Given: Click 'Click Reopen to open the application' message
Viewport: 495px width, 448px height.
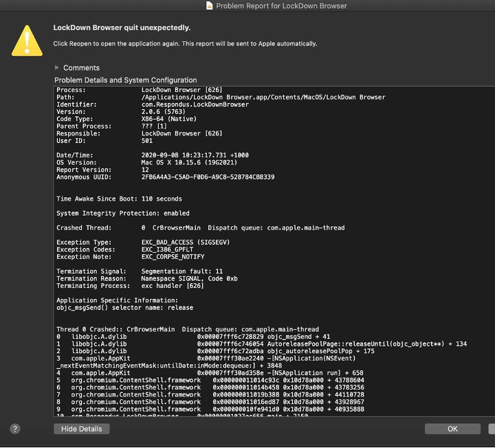Looking at the screenshot, I should 185,44.
